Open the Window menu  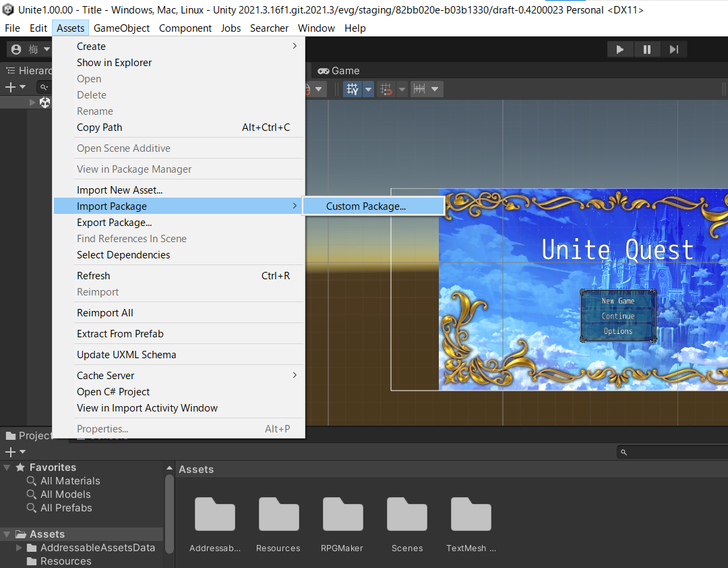(316, 28)
